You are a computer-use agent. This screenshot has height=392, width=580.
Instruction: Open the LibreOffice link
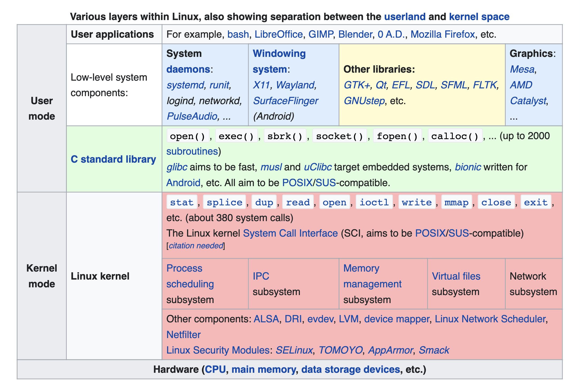(x=279, y=34)
